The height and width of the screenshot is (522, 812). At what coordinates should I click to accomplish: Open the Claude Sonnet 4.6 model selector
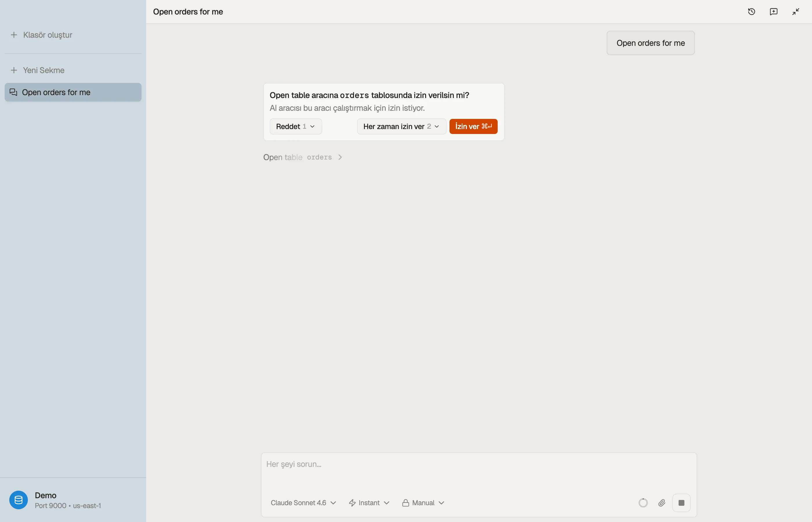pos(303,503)
